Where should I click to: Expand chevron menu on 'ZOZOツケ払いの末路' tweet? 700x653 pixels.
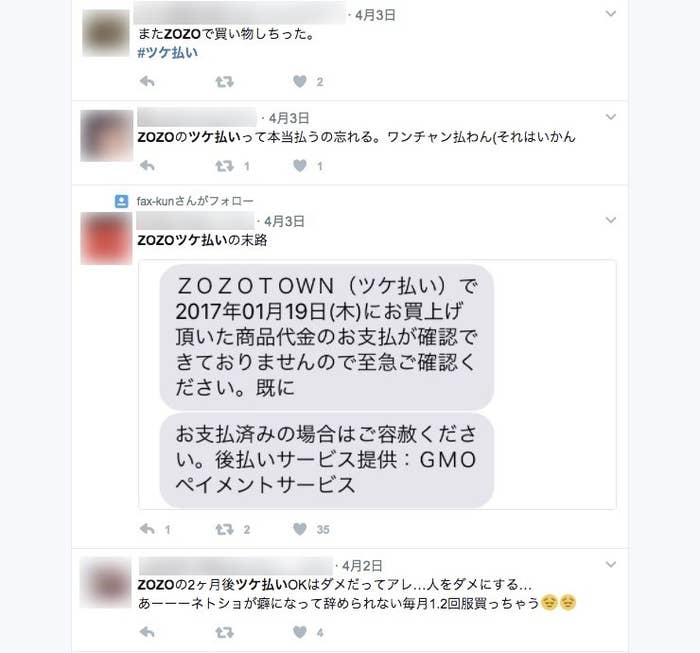click(x=611, y=220)
